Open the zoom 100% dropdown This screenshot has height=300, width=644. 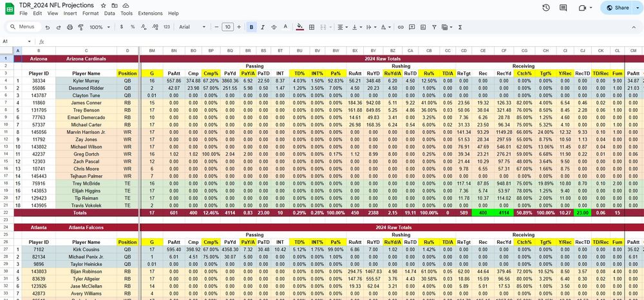[100, 27]
